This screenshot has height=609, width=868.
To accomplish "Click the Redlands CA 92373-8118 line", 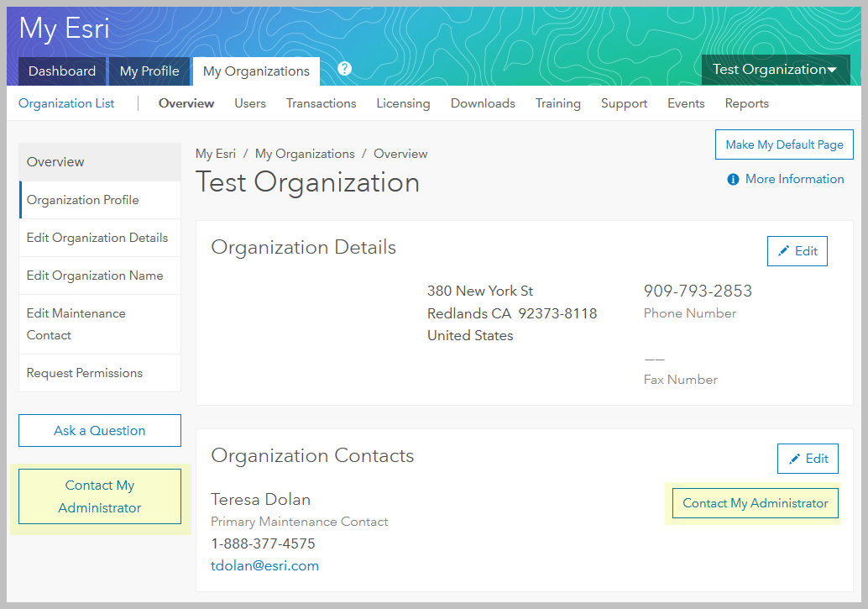I will pos(512,313).
